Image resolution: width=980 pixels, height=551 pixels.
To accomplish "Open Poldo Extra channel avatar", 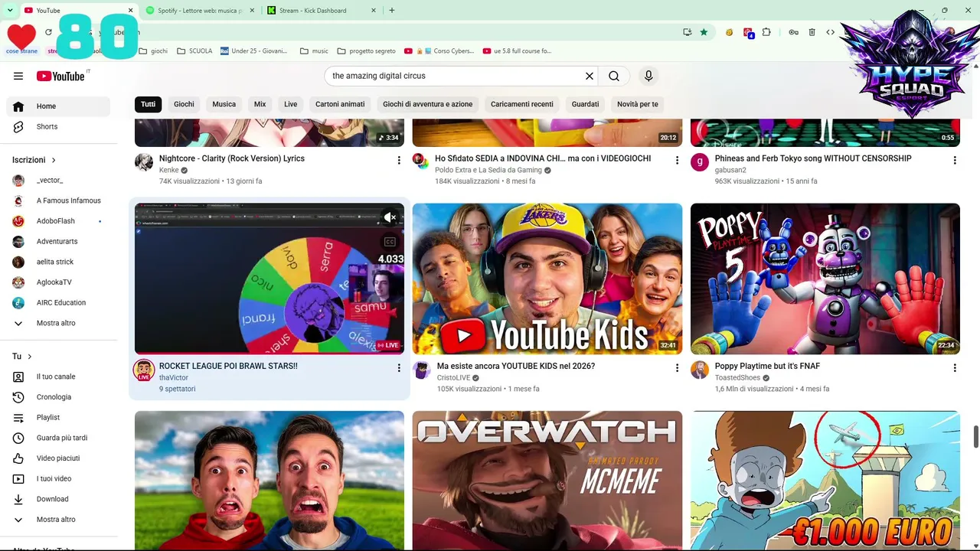I will (421, 162).
